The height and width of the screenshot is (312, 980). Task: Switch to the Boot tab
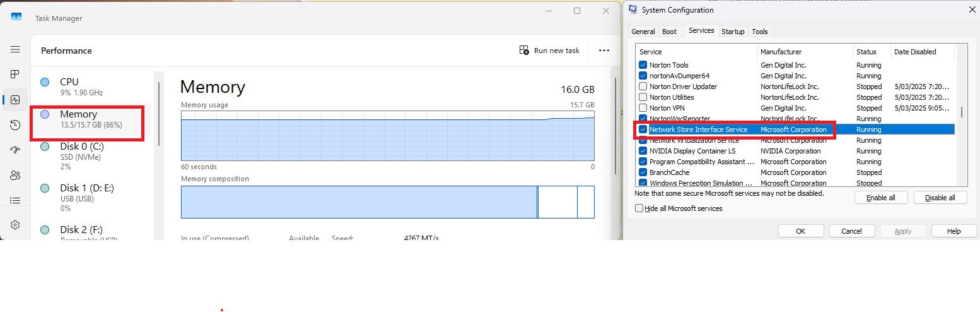click(670, 32)
